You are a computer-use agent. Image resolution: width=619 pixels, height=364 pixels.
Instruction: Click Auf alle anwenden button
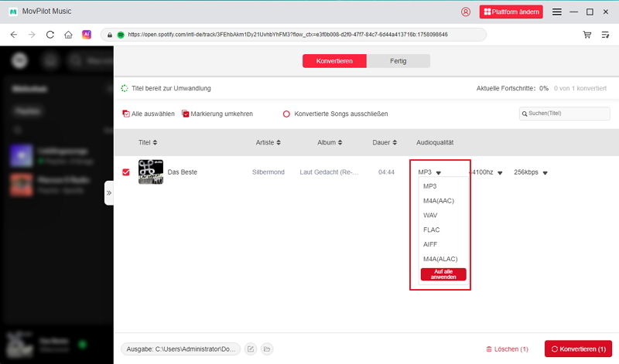pyautogui.click(x=443, y=274)
